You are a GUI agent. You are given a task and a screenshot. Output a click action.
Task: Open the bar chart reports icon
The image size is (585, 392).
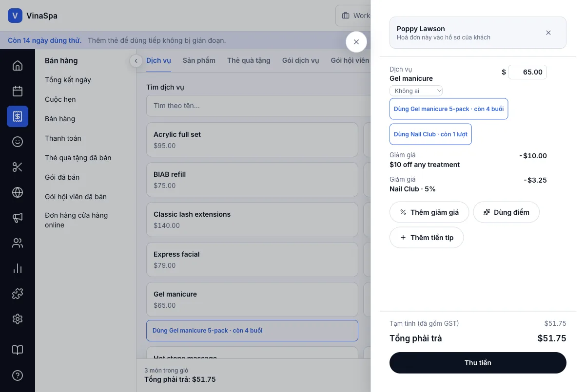point(18,268)
